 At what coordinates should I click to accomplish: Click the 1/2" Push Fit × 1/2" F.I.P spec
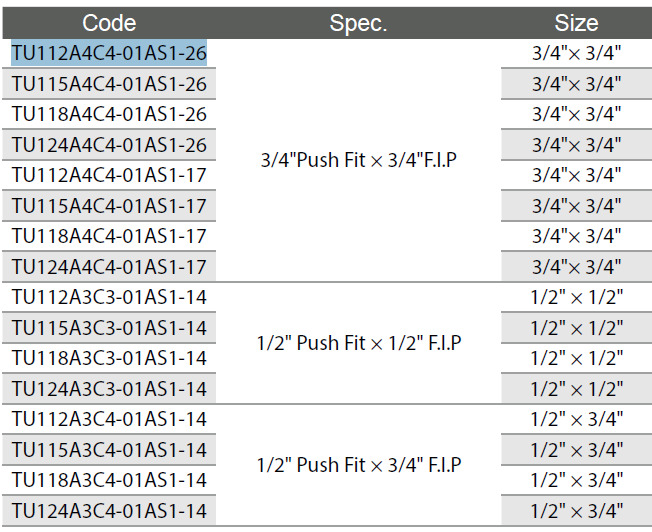[358, 343]
